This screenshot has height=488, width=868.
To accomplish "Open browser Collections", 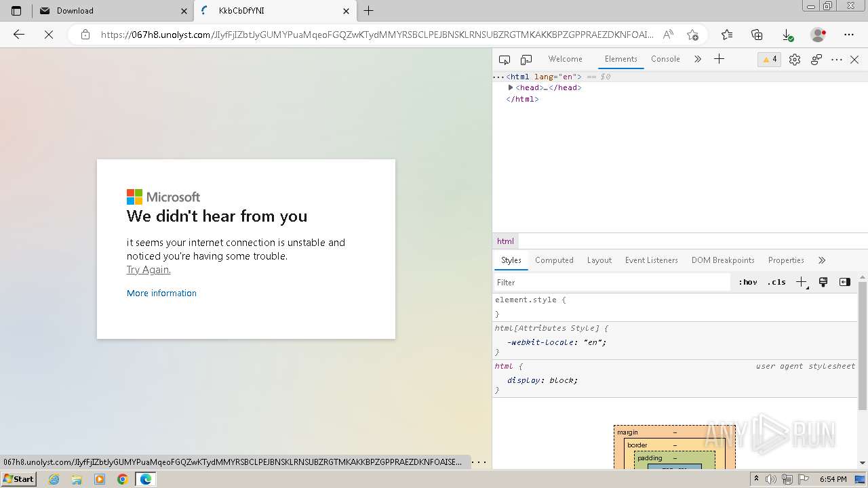I will pyautogui.click(x=757, y=35).
